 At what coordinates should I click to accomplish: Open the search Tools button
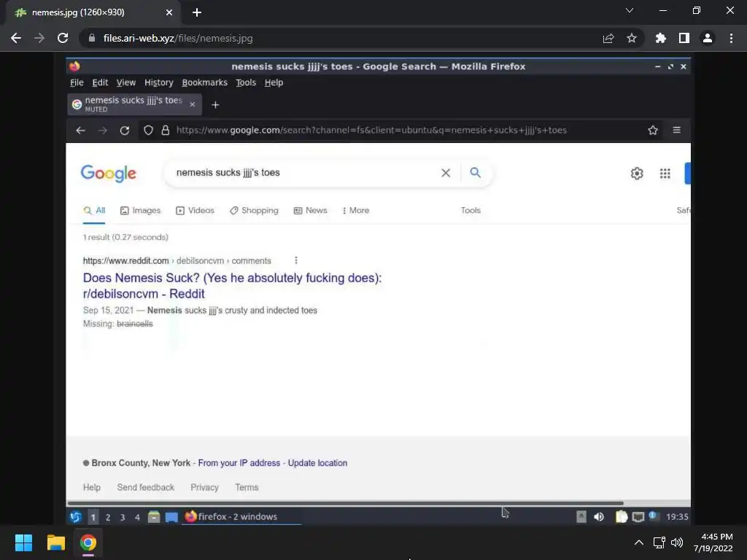click(x=471, y=211)
